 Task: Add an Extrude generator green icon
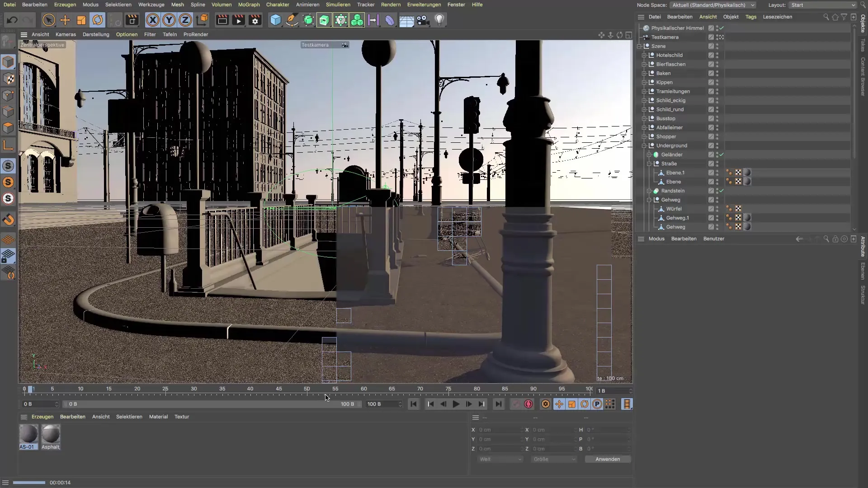coord(324,20)
